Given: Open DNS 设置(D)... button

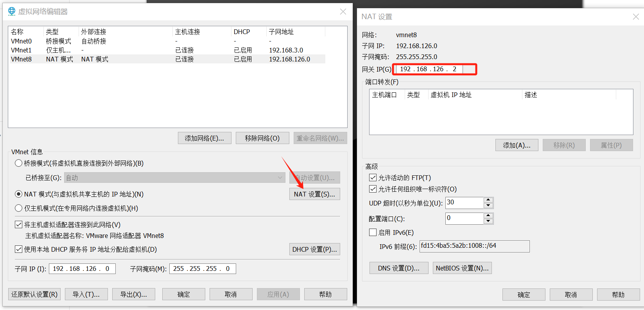Looking at the screenshot, I should pos(398,268).
